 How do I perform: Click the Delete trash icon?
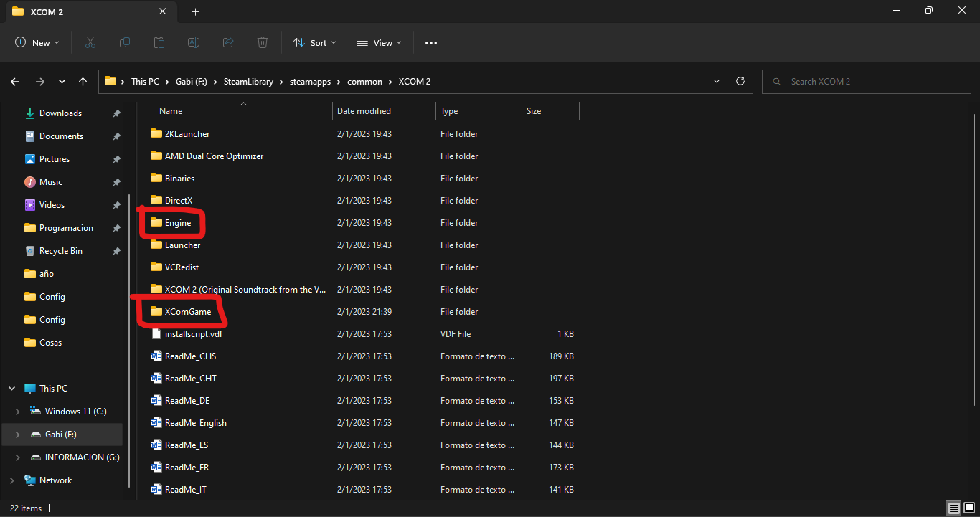pos(263,43)
